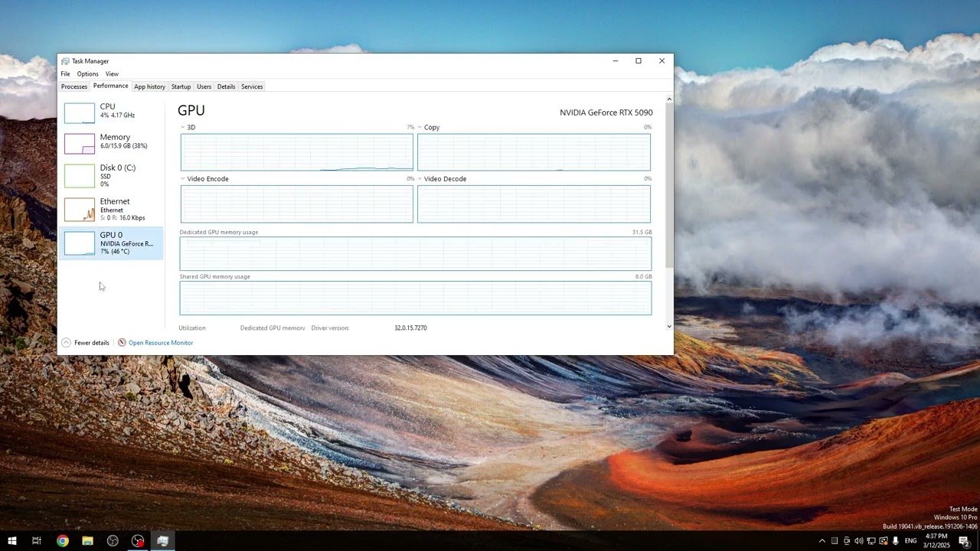Click the ENG language indicator
The height and width of the screenshot is (551, 980).
click(x=911, y=541)
